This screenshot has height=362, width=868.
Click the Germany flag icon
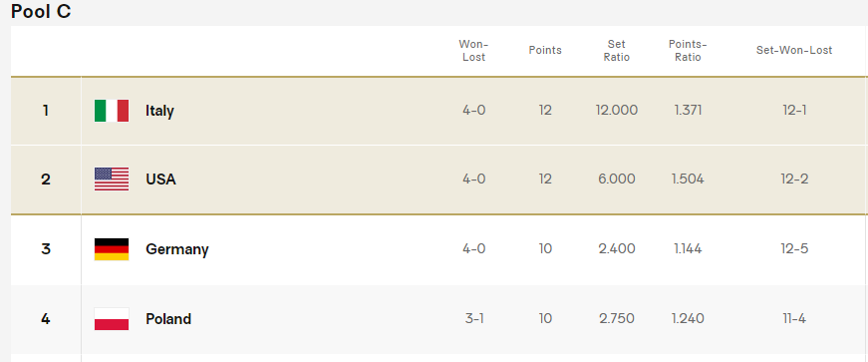pyautogui.click(x=112, y=249)
